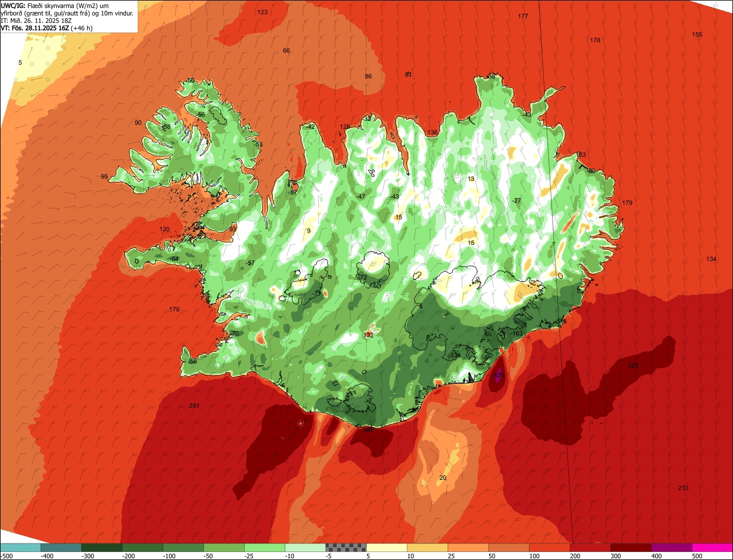Click the '132' value on land

[369, 335]
